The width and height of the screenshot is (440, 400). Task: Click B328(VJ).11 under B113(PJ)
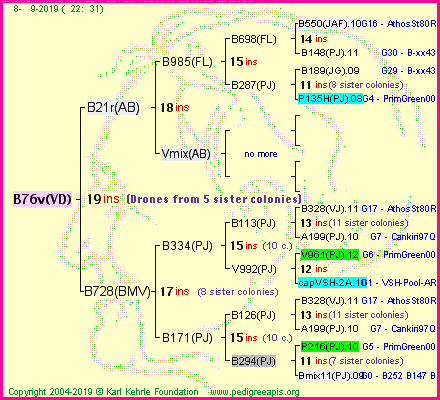click(329, 209)
